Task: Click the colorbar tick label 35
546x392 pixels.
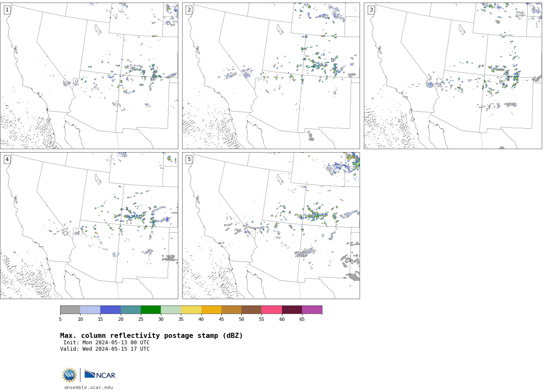Action: coord(181,320)
